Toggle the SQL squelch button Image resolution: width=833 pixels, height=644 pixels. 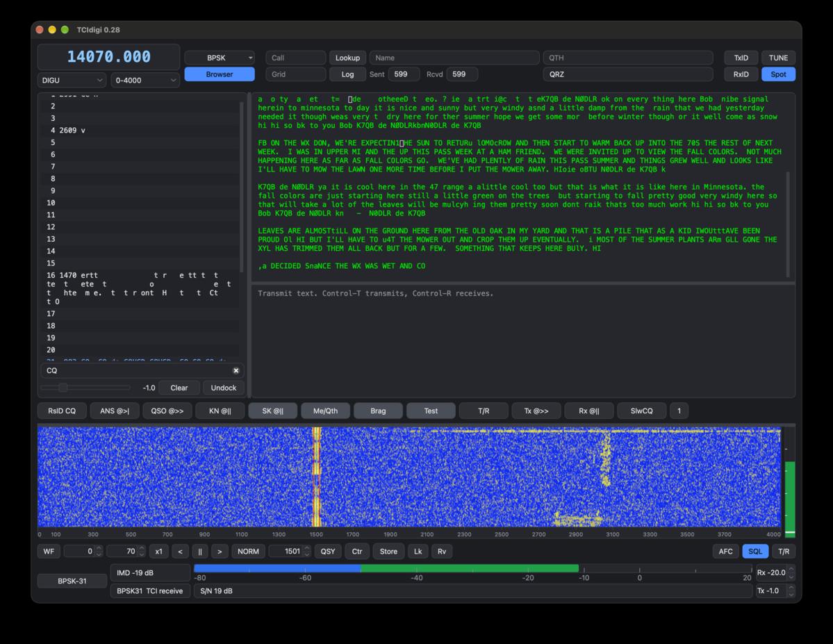click(755, 551)
